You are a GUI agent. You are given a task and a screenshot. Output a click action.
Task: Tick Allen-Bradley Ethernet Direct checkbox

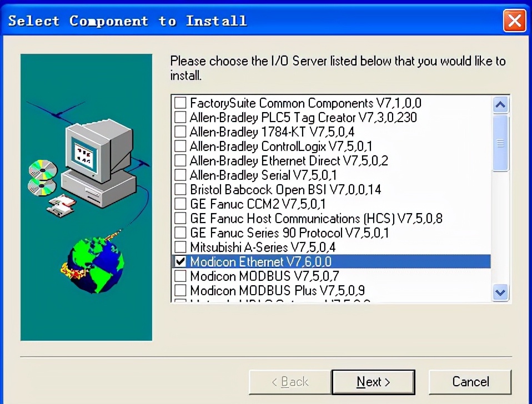tap(180, 160)
